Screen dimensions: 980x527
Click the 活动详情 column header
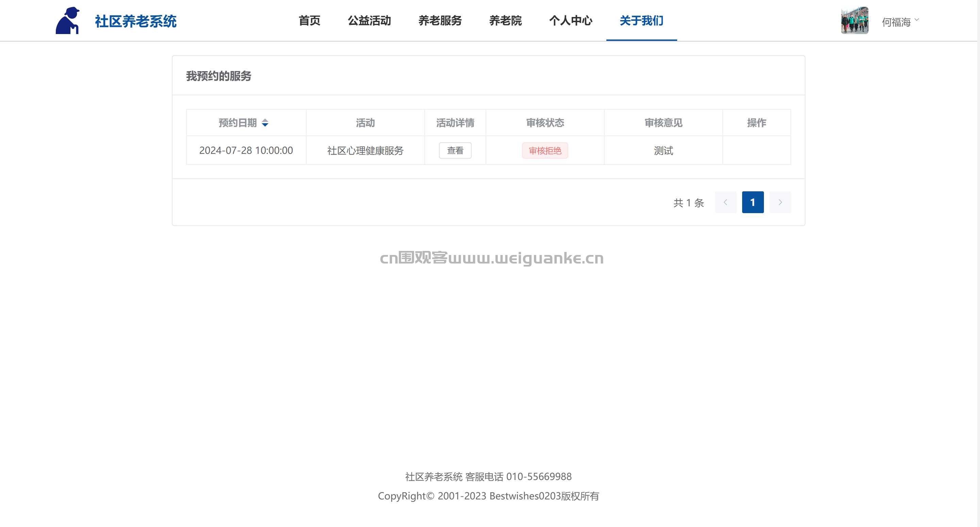(455, 123)
